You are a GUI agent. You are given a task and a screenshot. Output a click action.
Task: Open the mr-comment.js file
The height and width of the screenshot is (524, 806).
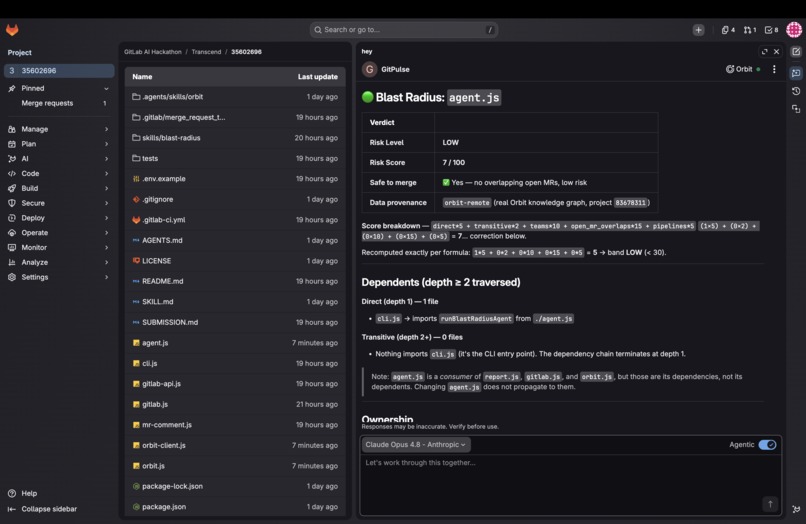coord(167,425)
